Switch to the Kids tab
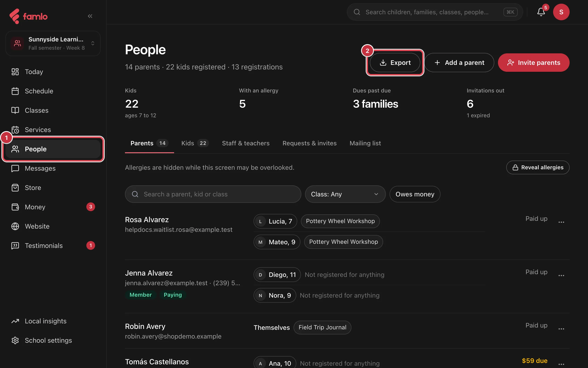 195,143
